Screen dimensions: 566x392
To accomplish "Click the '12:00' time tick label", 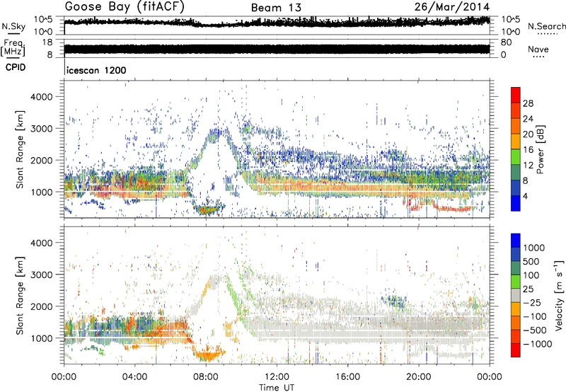I will point(277,377).
